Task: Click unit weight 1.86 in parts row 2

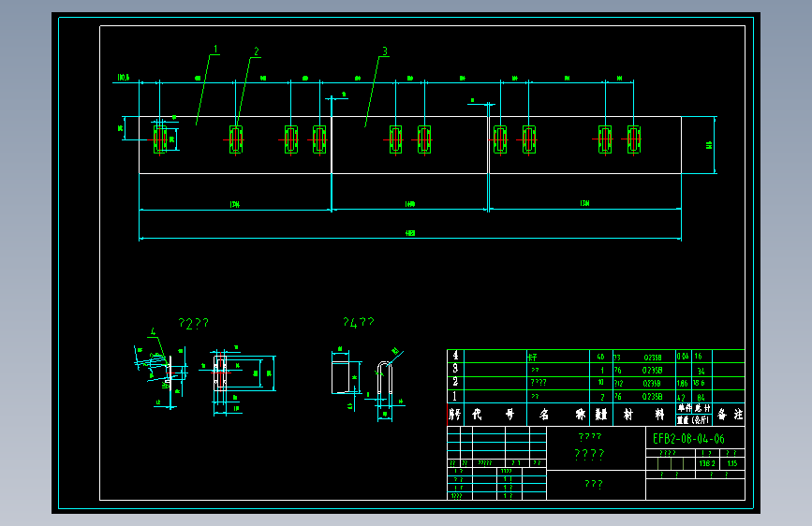Action: click(682, 384)
